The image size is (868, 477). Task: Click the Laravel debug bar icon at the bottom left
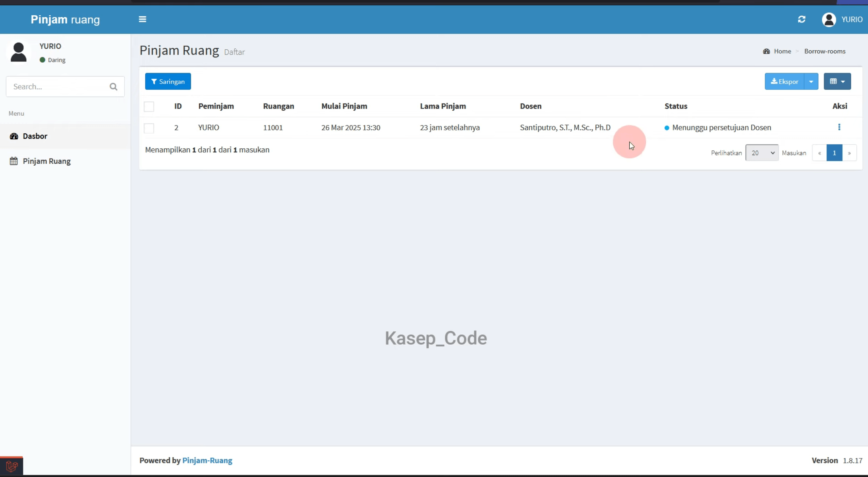point(12,466)
